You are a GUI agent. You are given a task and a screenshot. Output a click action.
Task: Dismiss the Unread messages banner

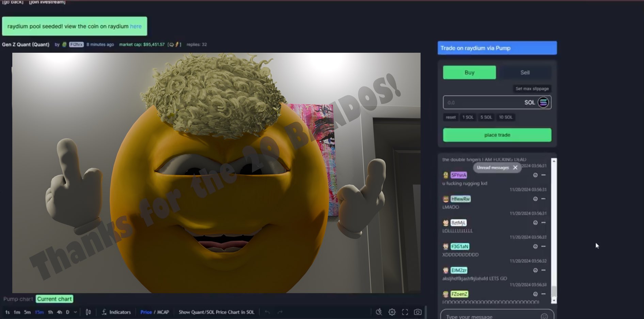coord(515,167)
